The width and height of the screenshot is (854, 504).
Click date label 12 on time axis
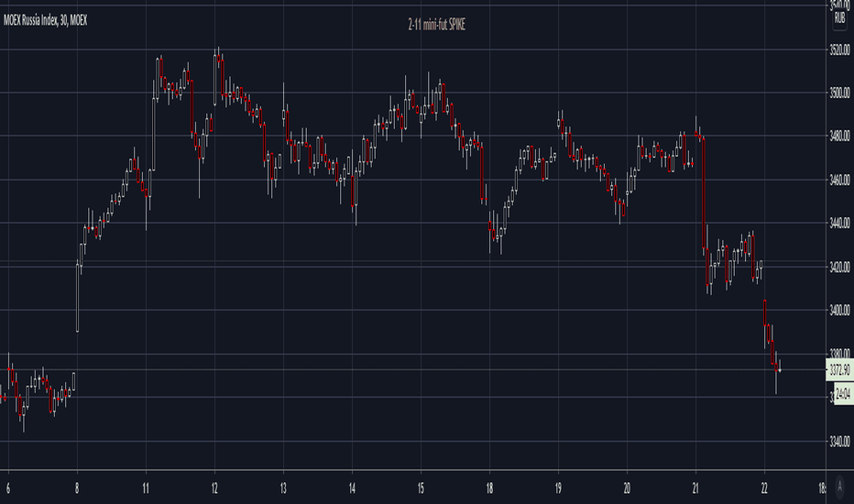click(x=214, y=488)
